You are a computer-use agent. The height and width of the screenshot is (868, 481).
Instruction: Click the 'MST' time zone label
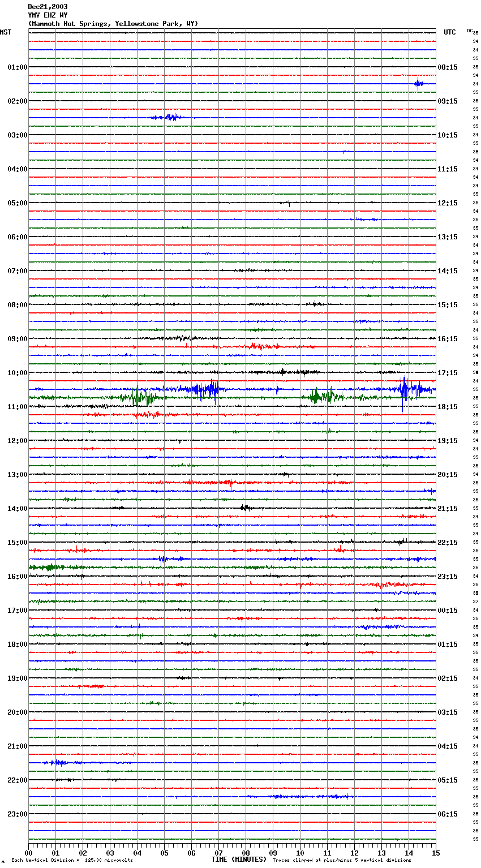coord(6,32)
